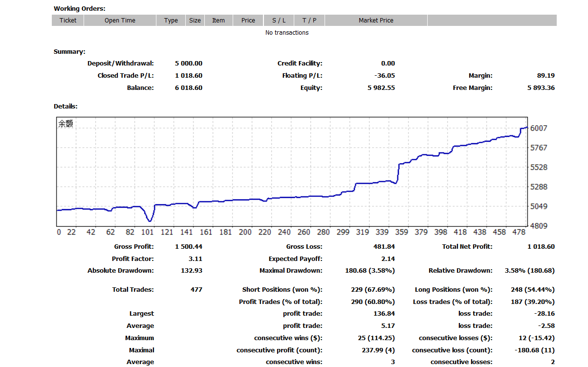Select the consecutive wins value 25 (114.25)
Screen dimensions: 588x367
pos(376,338)
